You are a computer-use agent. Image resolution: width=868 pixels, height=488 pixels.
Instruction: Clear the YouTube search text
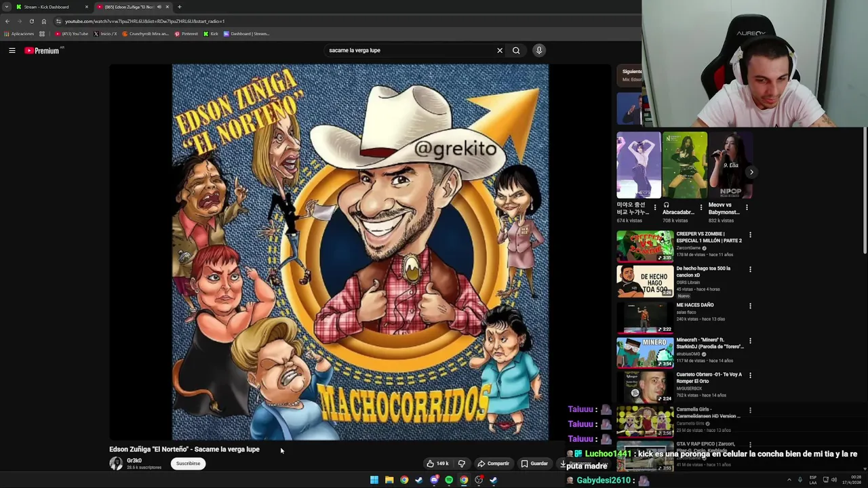[500, 50]
